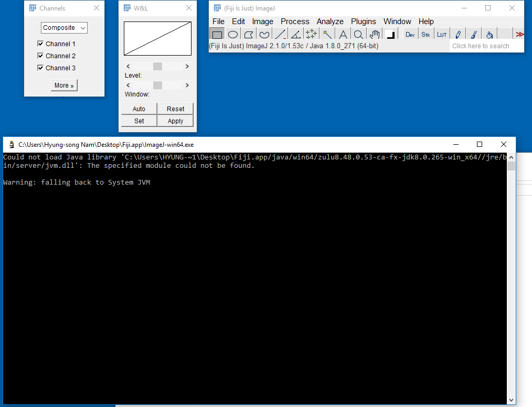
Task: Select the Magnifying glass tool
Action: tap(359, 34)
